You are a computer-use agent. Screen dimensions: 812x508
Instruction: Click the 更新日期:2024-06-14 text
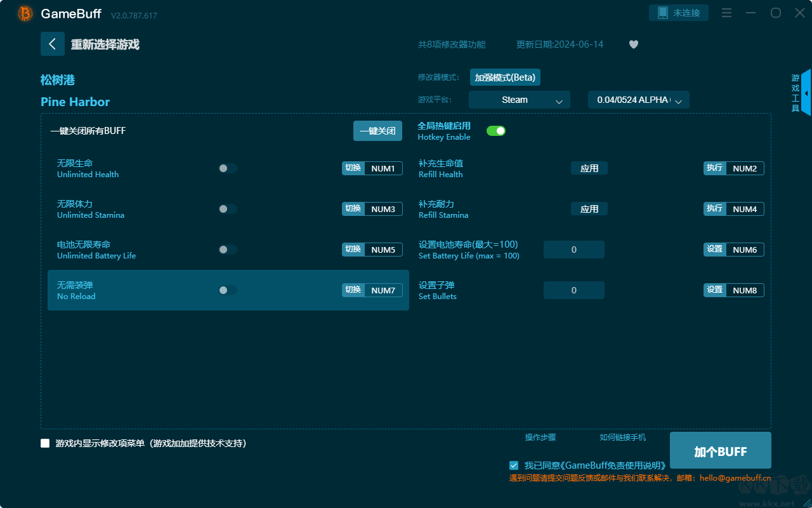click(560, 44)
